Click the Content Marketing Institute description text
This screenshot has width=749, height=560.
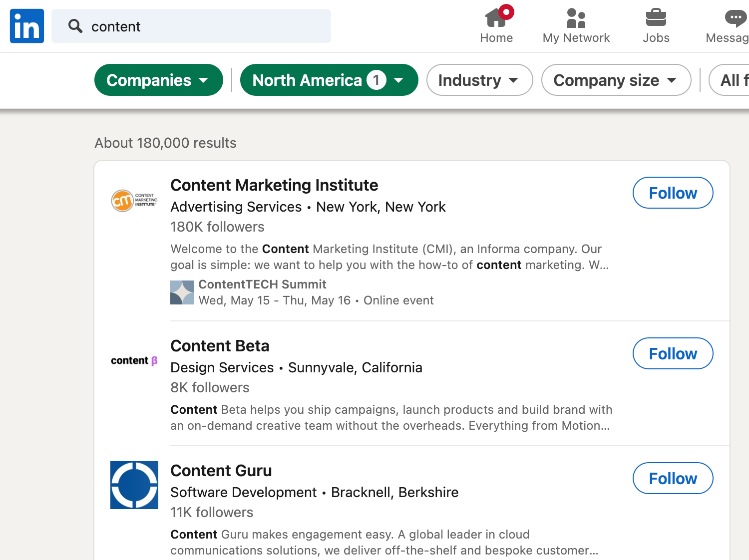[x=389, y=257]
